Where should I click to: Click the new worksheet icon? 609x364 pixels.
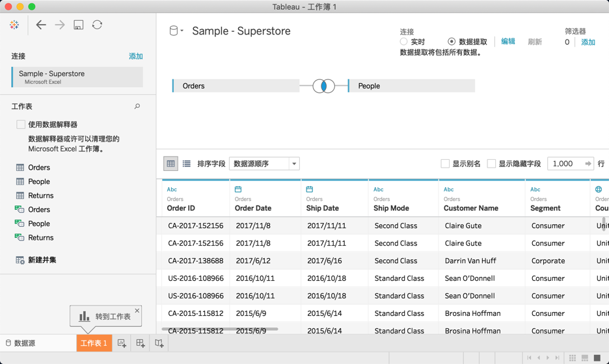122,343
